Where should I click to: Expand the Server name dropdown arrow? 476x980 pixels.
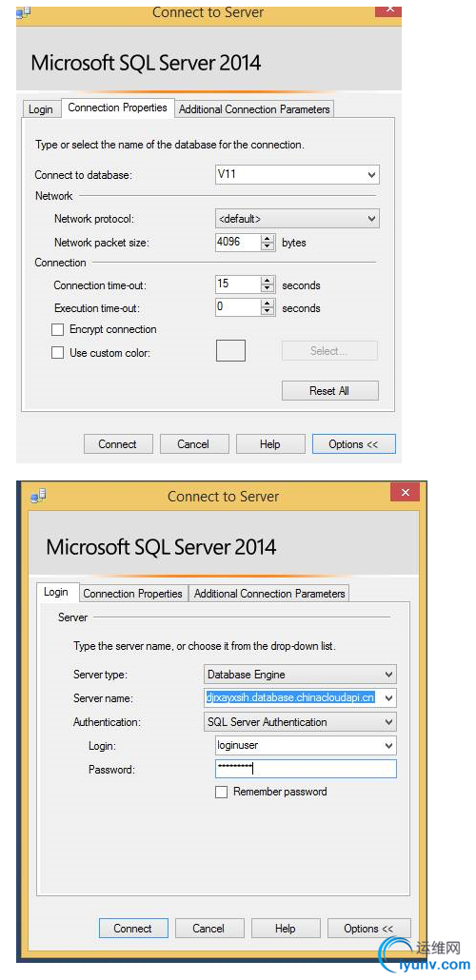389,698
